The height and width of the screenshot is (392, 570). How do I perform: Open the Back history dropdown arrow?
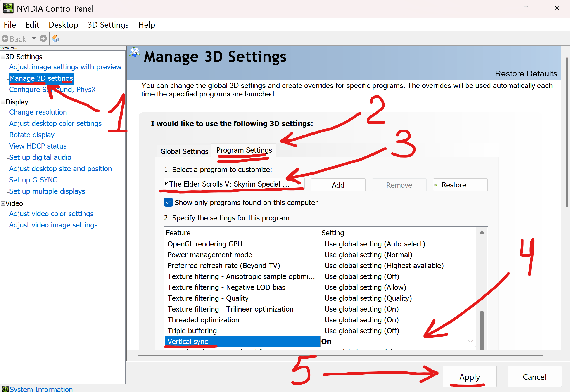pyautogui.click(x=34, y=38)
